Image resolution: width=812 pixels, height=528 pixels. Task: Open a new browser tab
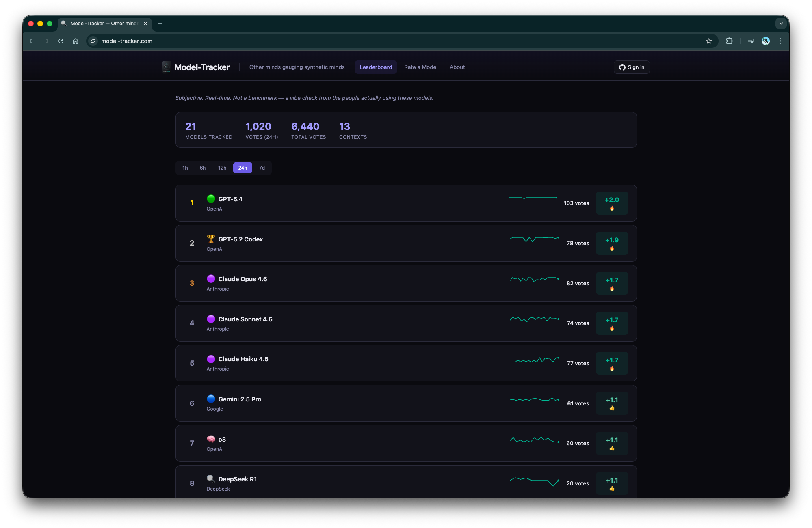(160, 24)
